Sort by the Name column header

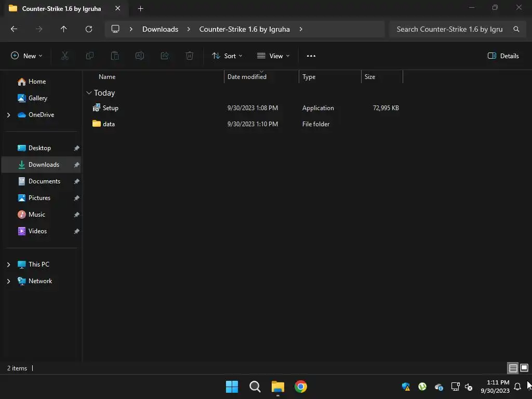tap(107, 77)
